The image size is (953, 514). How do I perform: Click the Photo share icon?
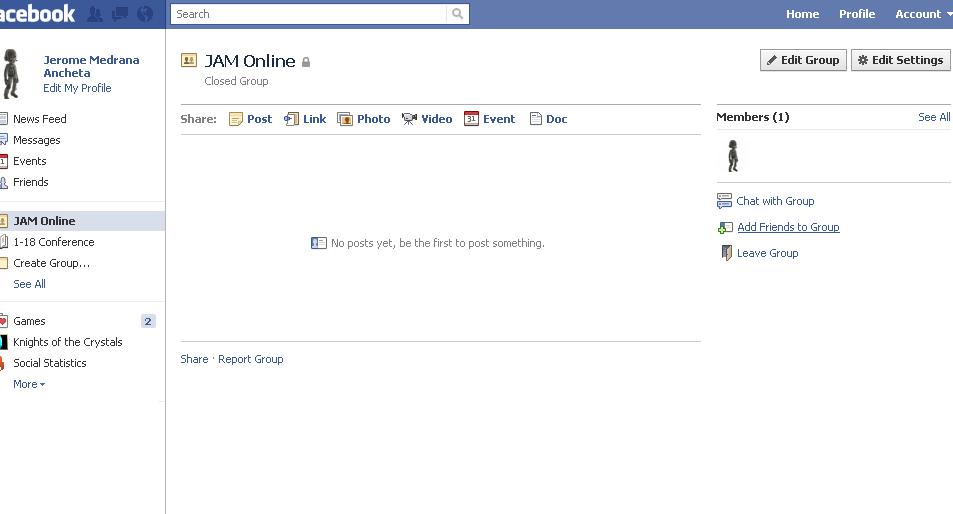(345, 119)
